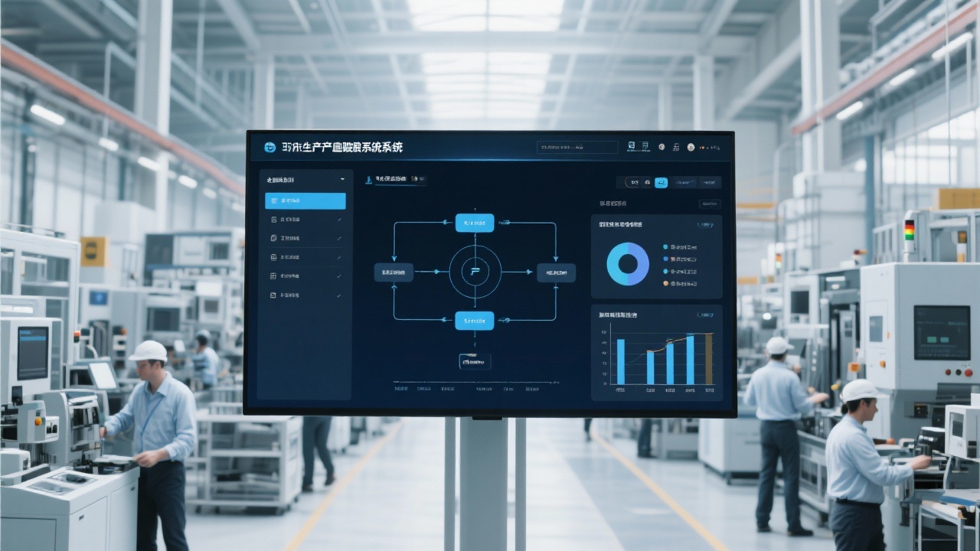The width and height of the screenshot is (980, 551).
Task: Select the highlighted blue tab above the charts
Action: tap(661, 182)
